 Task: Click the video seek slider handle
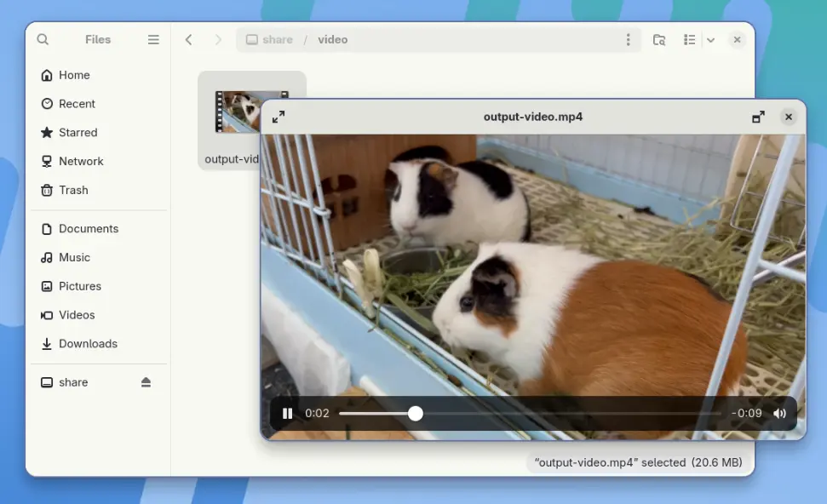416,413
